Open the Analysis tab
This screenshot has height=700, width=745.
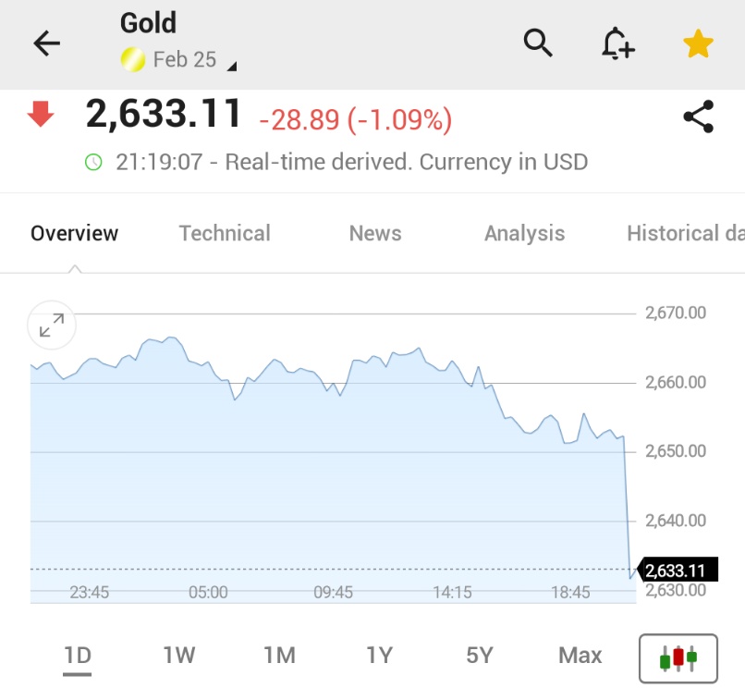pyautogui.click(x=524, y=233)
